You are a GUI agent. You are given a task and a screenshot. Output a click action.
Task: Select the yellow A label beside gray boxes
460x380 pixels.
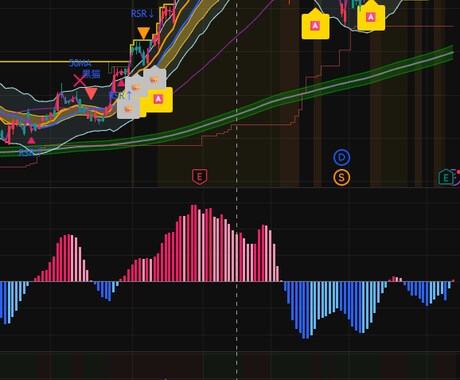159,99
